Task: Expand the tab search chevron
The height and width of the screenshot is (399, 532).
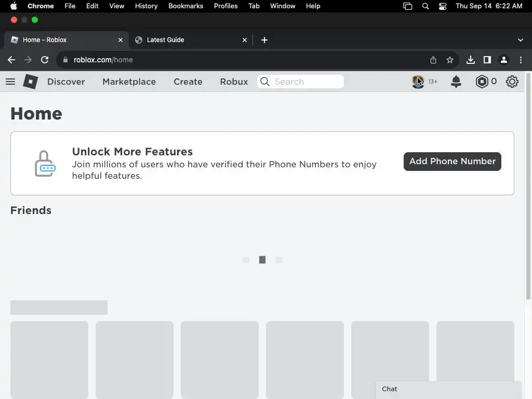Action: click(x=521, y=40)
